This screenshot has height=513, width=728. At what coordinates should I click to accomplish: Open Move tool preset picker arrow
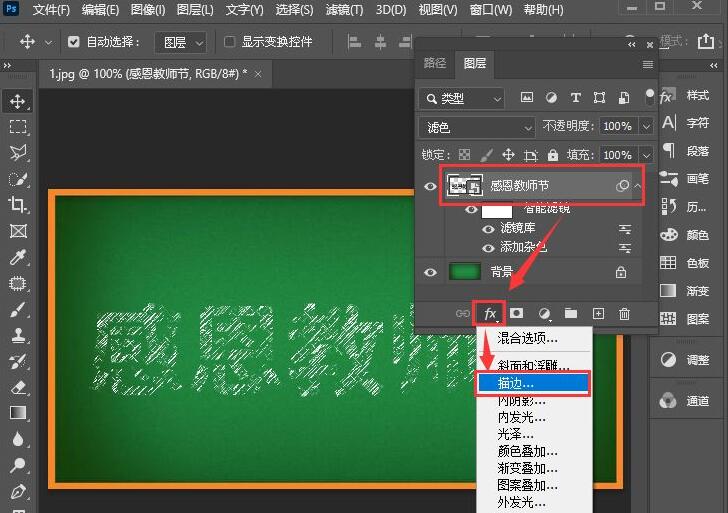(48, 42)
